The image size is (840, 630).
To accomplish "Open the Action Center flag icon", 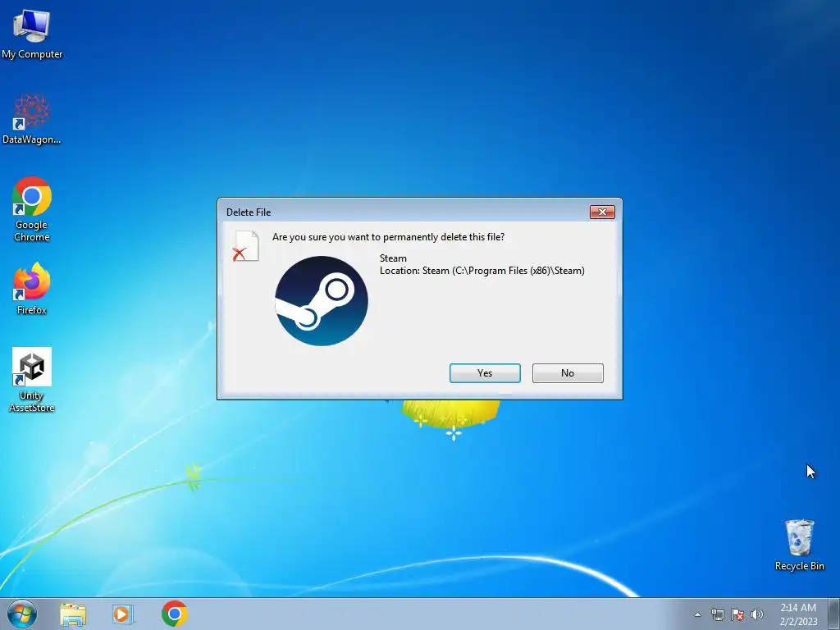I will coord(737,614).
